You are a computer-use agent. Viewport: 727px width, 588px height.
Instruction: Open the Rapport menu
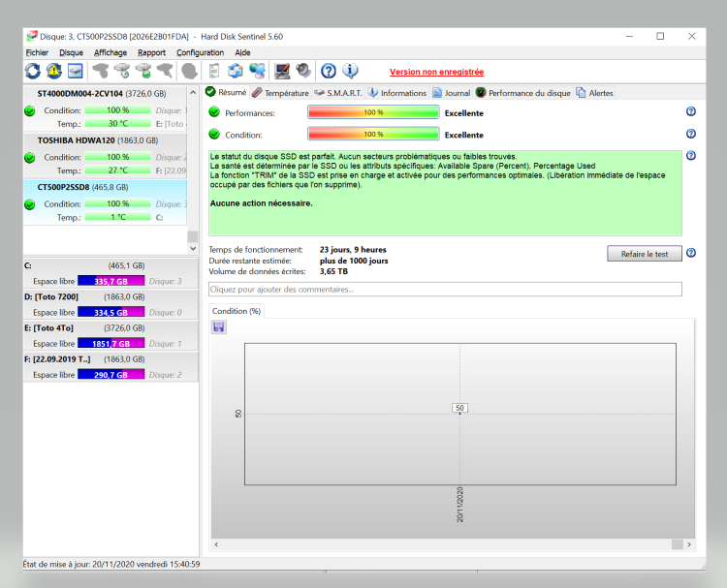click(x=151, y=52)
